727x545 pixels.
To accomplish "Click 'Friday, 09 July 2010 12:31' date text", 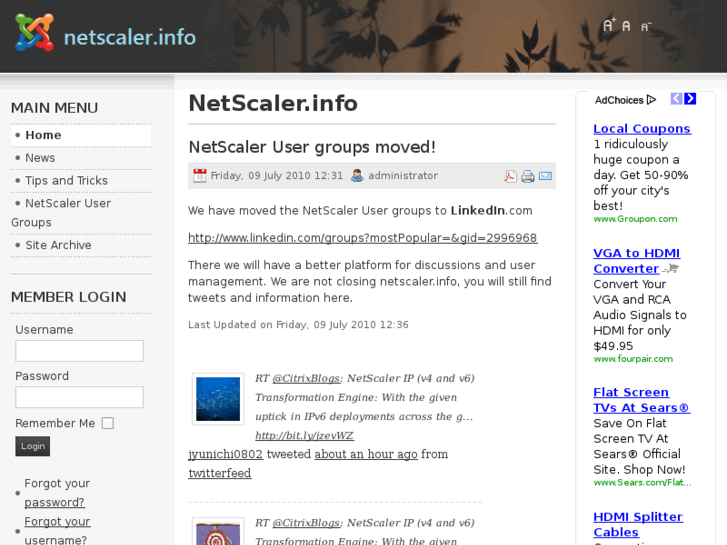I will coord(277,176).
